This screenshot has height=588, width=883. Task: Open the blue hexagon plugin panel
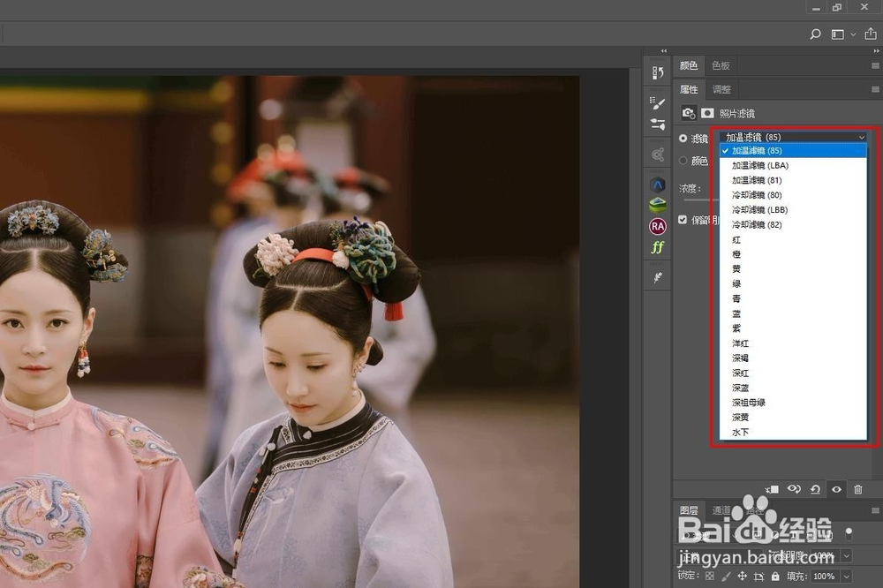657,185
